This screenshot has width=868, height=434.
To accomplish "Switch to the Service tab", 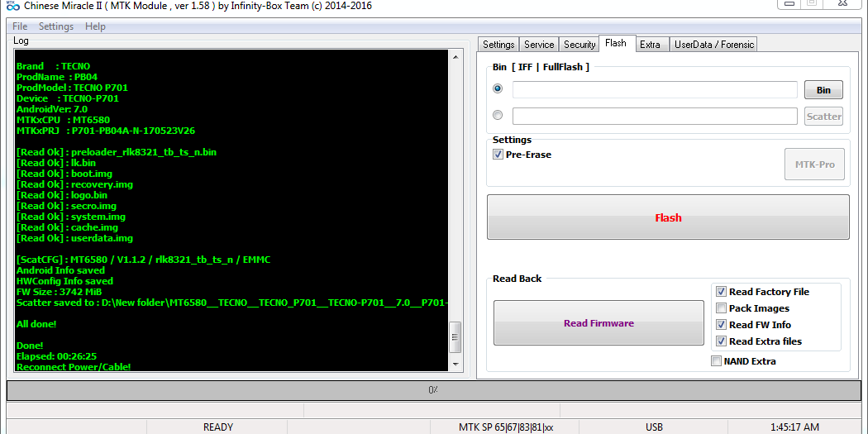I will pyautogui.click(x=539, y=45).
